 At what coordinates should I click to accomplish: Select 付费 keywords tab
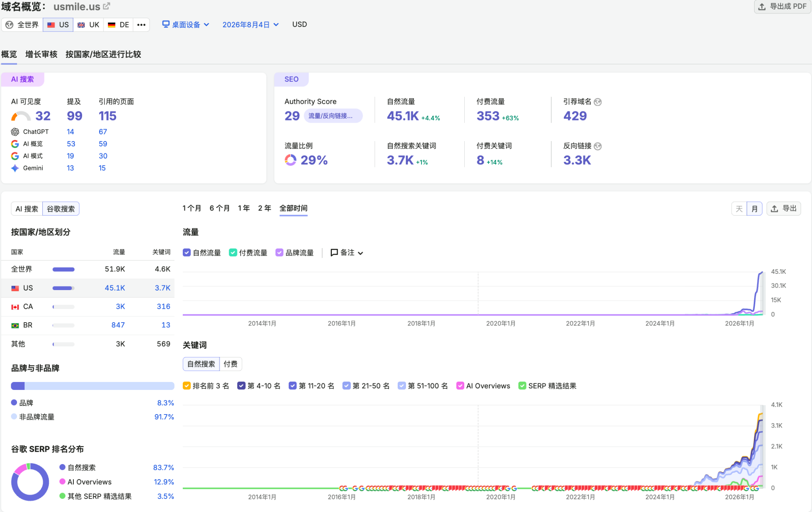pos(231,364)
